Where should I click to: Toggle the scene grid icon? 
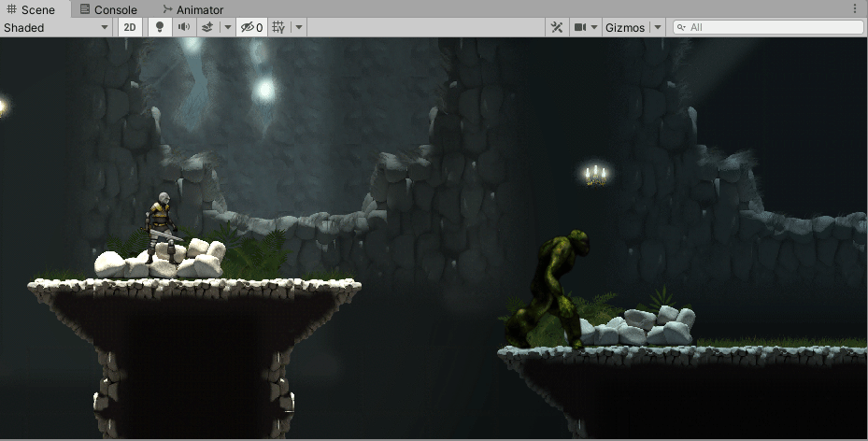pos(279,28)
